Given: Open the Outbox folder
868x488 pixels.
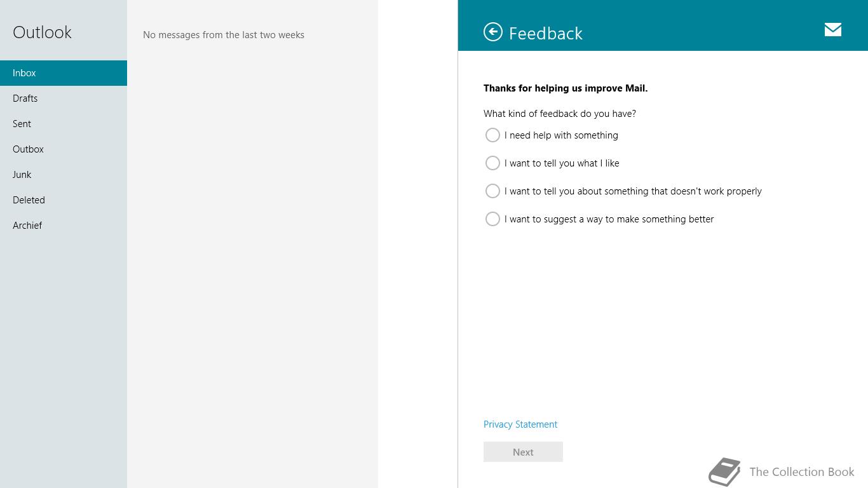Looking at the screenshot, I should click(x=64, y=149).
